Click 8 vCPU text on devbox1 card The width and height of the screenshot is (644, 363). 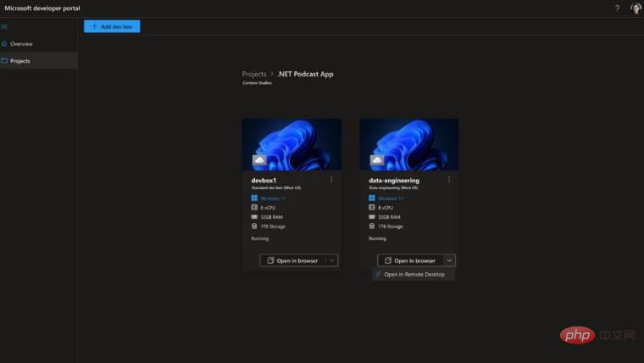(268, 208)
